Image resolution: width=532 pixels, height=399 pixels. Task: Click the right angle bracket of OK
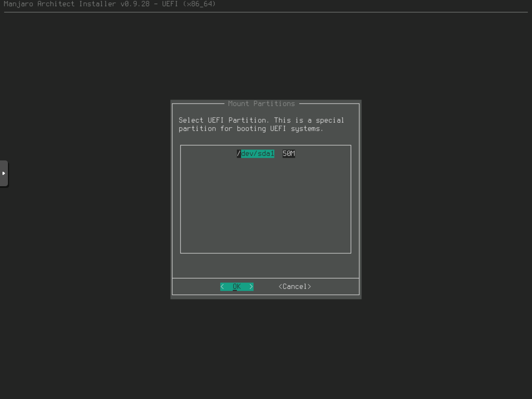coord(251,287)
